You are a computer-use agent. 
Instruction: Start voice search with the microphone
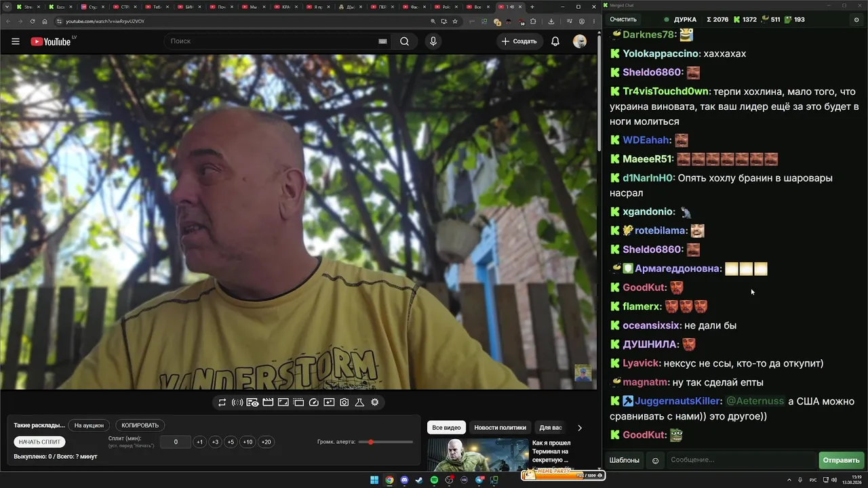[x=433, y=41]
